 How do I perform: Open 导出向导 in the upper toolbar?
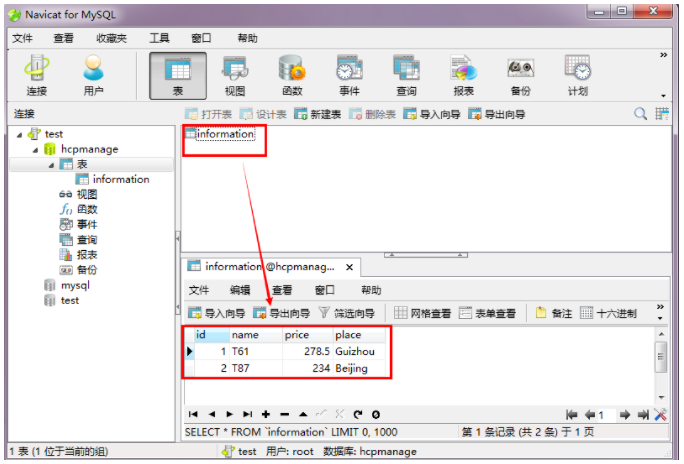(496, 114)
